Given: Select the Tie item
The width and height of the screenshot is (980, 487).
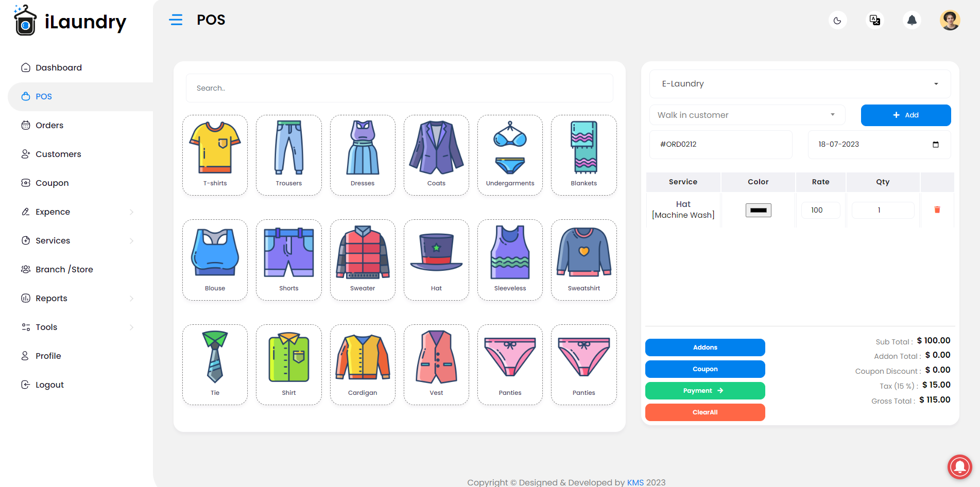Looking at the screenshot, I should point(215,364).
